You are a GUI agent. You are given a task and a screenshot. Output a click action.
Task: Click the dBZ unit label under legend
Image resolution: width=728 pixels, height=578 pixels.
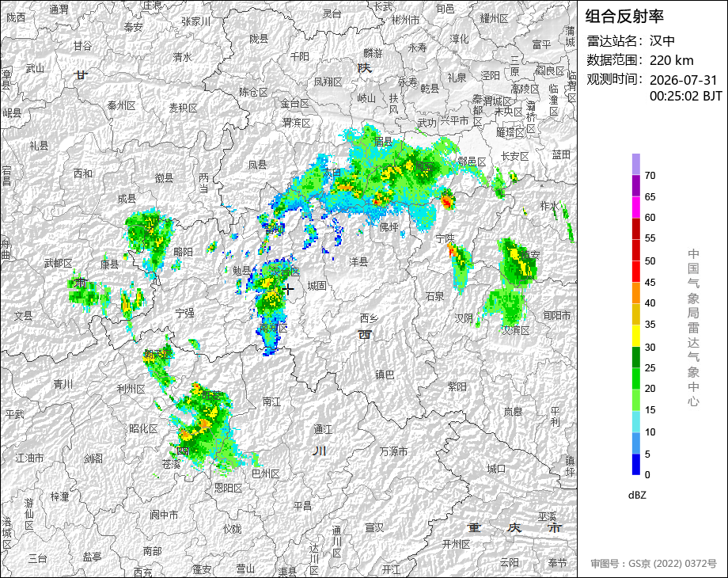[637, 495]
